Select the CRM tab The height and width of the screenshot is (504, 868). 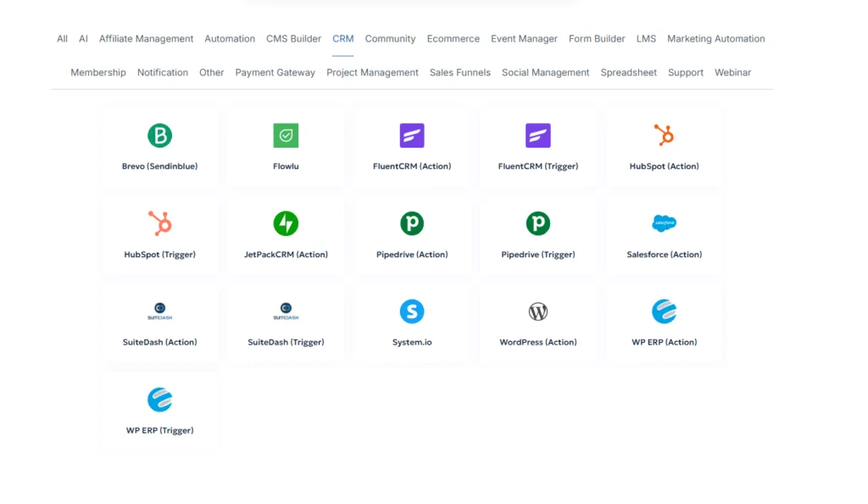point(342,39)
